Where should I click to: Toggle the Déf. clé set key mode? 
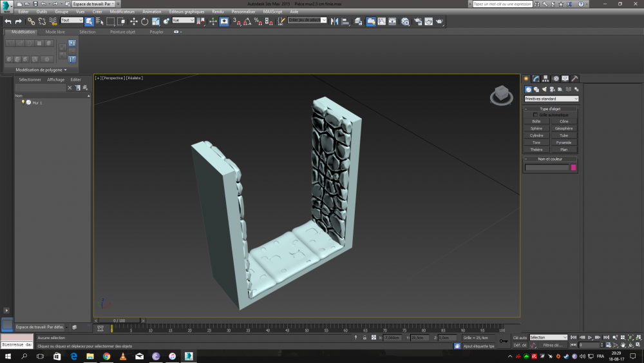520,346
